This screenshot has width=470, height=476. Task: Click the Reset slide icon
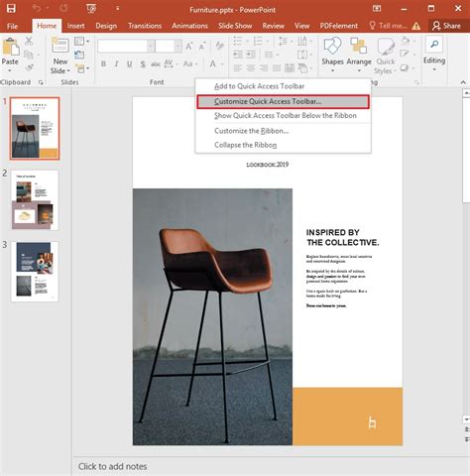point(79,55)
